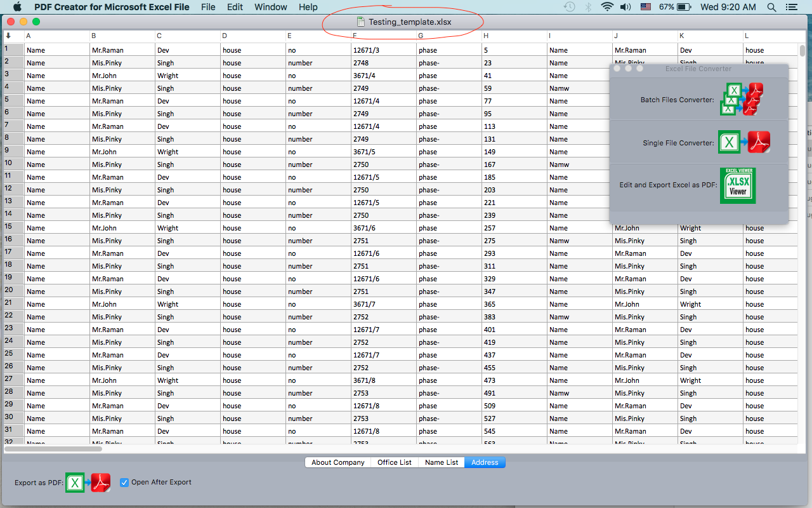Launch the Single File Converter
Screen dimensions: 812x508
pos(744,143)
